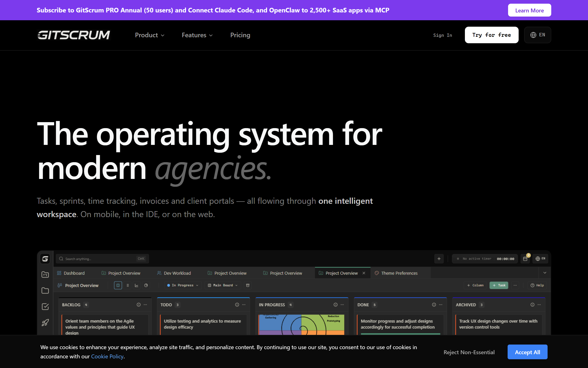Open the three-dot menu next to Task button

pyautogui.click(x=515, y=285)
